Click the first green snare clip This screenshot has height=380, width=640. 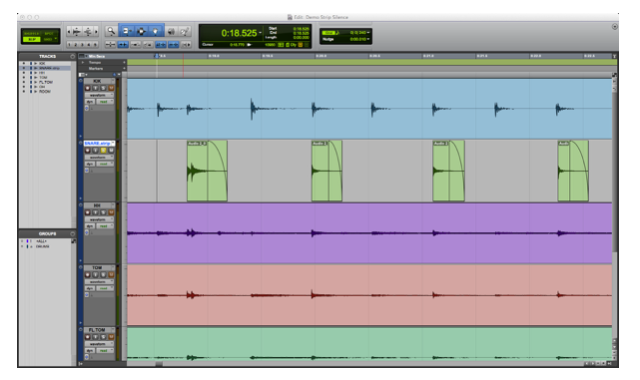(x=207, y=171)
